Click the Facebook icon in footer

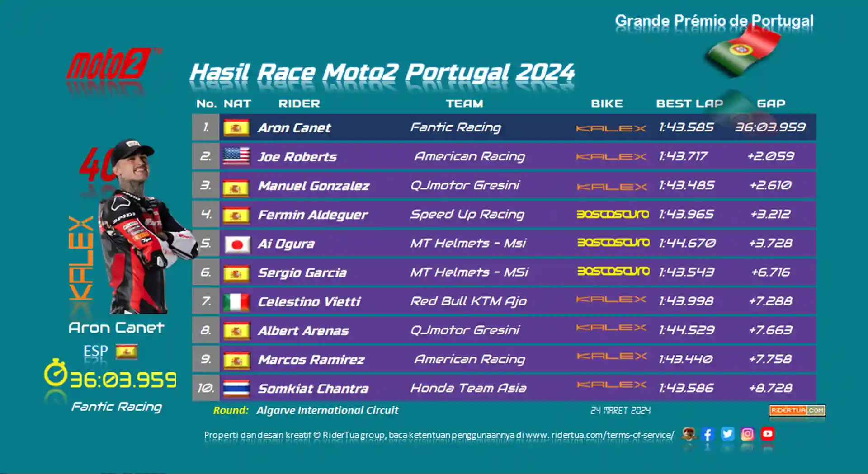tap(708, 434)
